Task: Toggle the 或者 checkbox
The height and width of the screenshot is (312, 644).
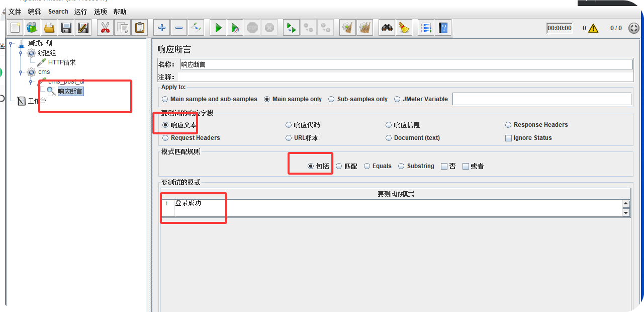Action: pos(466,166)
